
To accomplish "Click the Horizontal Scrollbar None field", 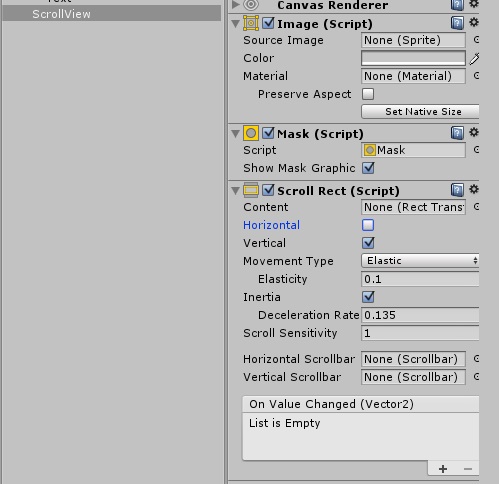I will click(x=413, y=359).
